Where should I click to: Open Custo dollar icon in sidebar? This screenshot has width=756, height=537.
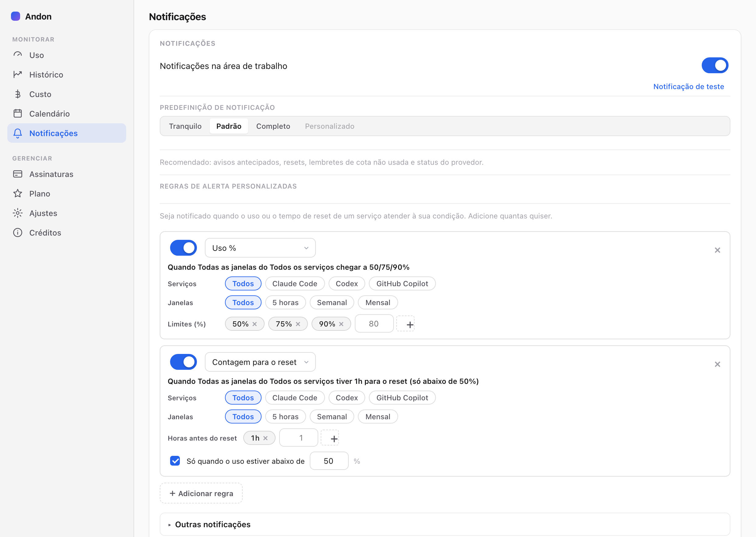18,94
